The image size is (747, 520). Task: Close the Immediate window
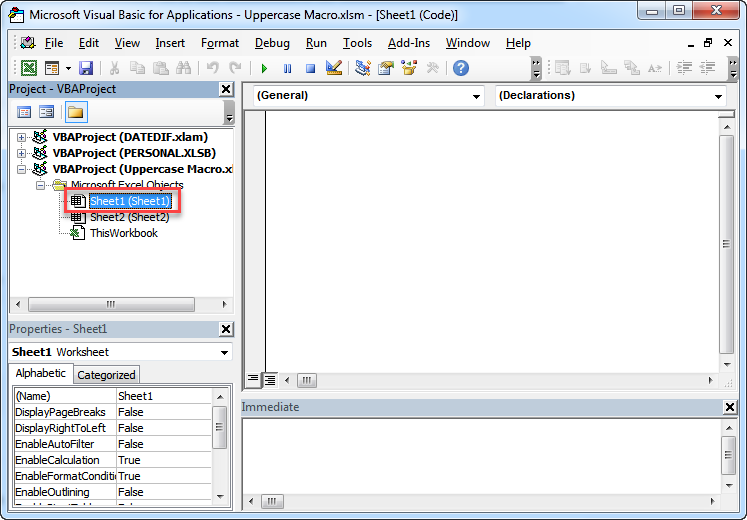pos(730,407)
